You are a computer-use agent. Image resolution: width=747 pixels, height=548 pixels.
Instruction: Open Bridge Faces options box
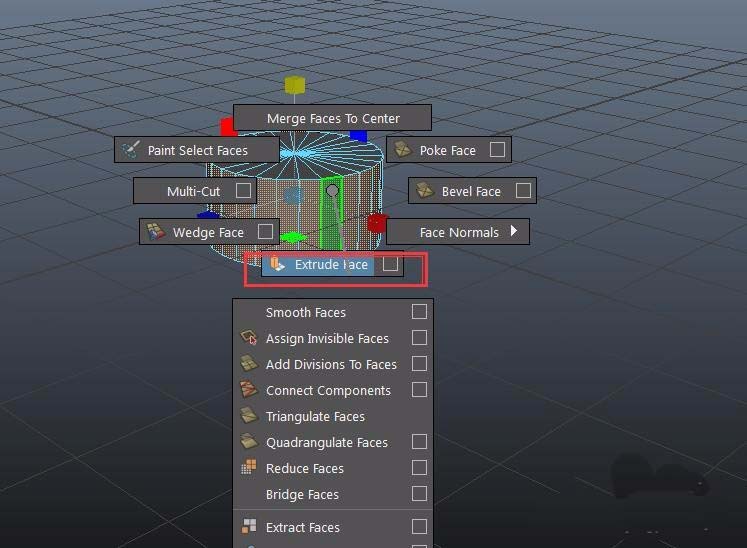(419, 494)
